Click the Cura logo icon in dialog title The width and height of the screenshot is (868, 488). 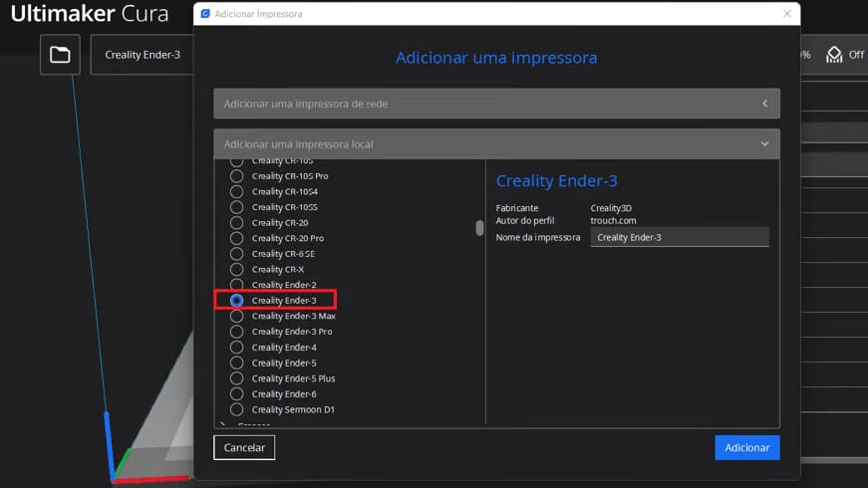coord(205,14)
